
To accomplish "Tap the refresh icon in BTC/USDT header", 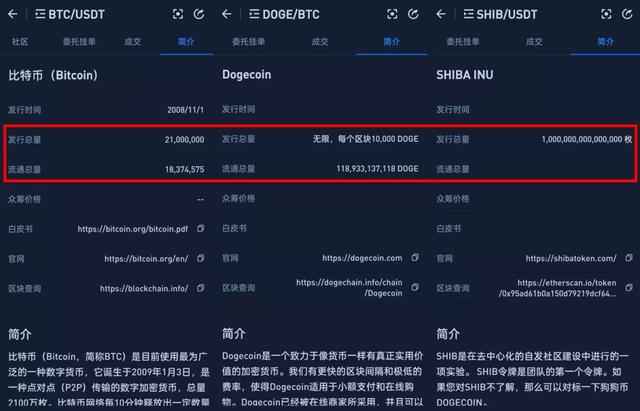I will [199, 14].
